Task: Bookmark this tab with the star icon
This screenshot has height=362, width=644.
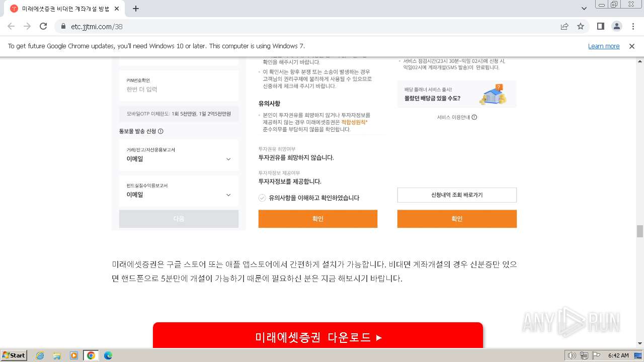Action: [x=581, y=26]
